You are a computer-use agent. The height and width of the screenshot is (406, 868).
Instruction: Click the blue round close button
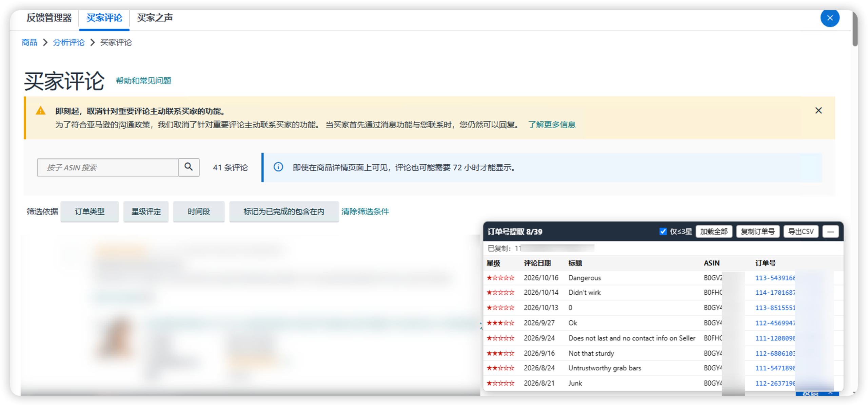click(830, 18)
